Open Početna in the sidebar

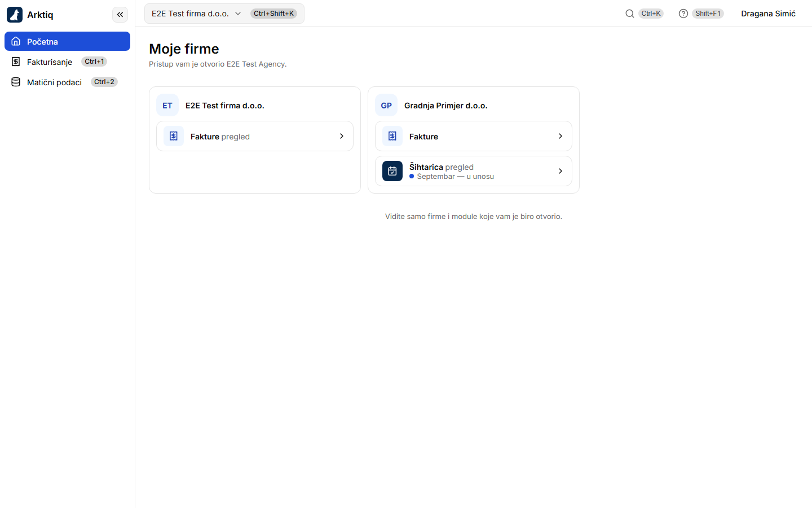67,41
